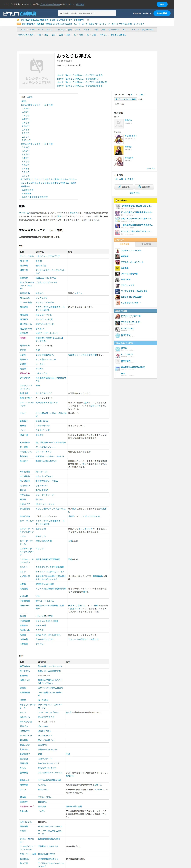The image size is (191, 868).
Task: Open あらあらうふふ thumbnail image
Action: pyautogui.click(x=118, y=139)
